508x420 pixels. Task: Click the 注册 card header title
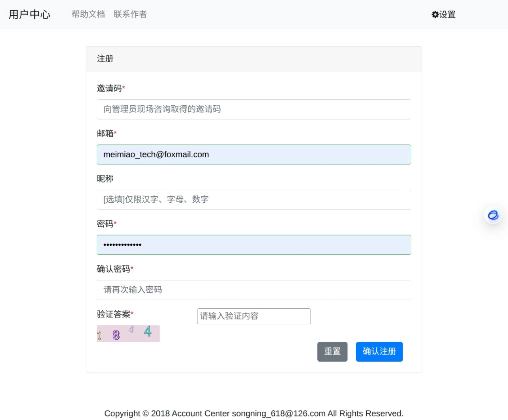(105, 59)
